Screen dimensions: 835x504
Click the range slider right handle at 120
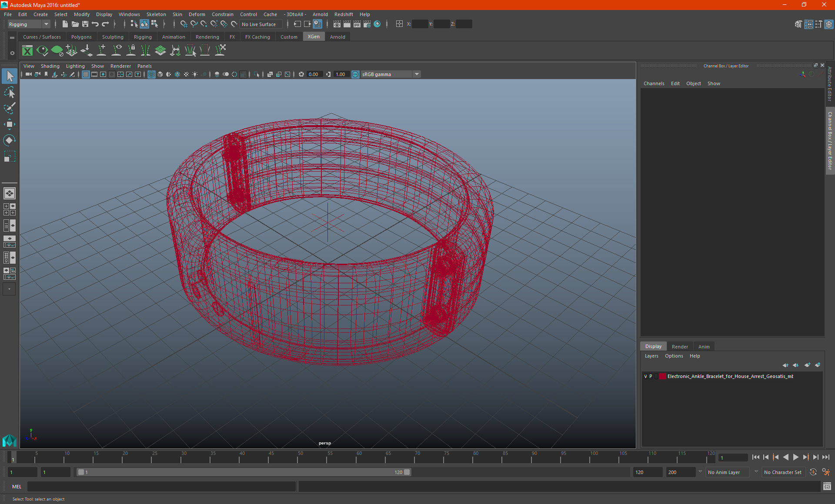point(407,472)
